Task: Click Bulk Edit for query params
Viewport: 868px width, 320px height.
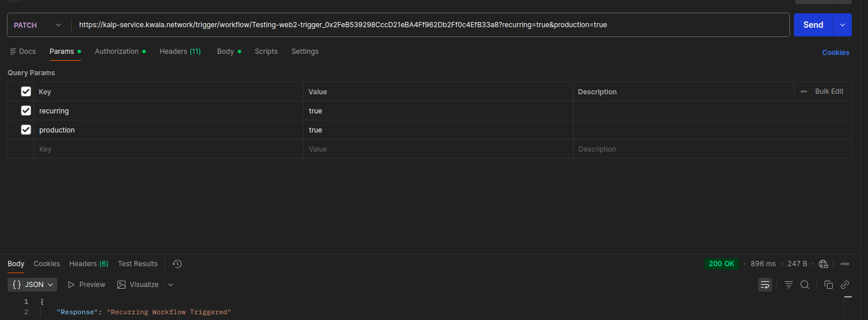Action: (829, 91)
